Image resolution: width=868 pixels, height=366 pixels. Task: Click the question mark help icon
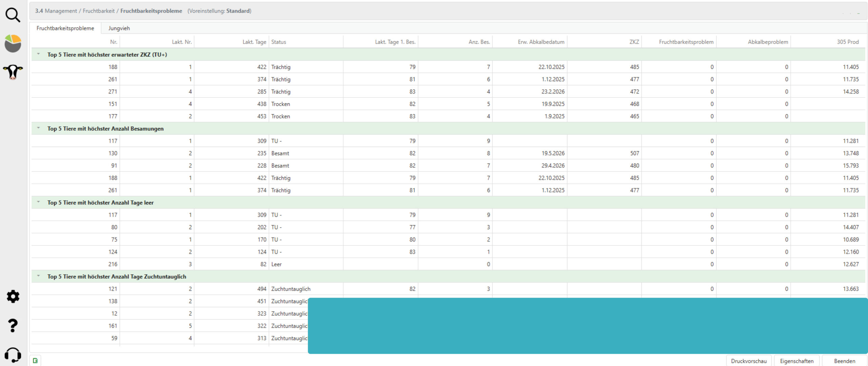coord(13,326)
